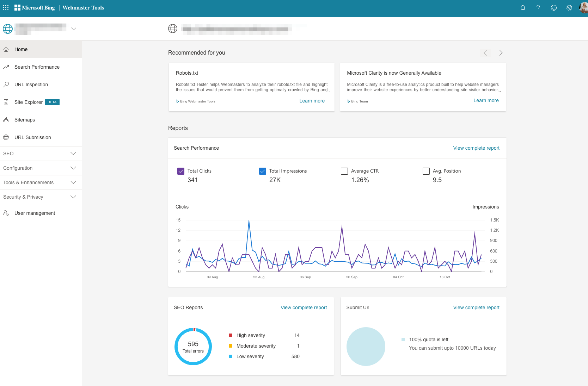Select Home in the sidebar
This screenshot has height=386, width=588.
[x=21, y=49]
